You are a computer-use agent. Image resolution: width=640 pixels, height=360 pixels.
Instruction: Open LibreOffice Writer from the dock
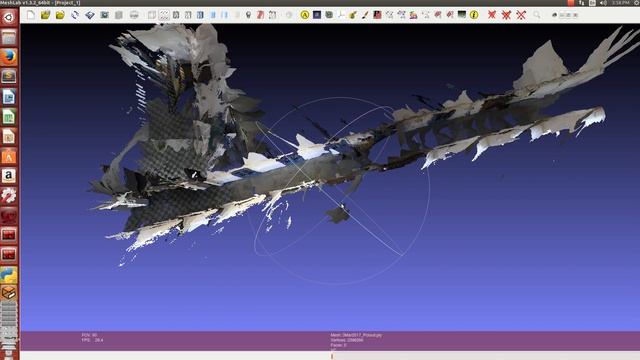9,97
